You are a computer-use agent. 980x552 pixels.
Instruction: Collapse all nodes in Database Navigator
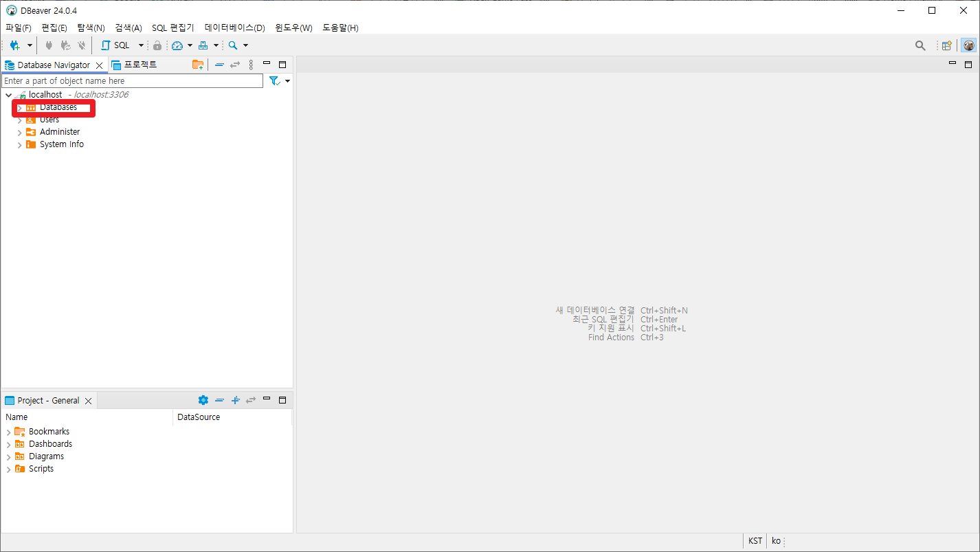pos(219,65)
